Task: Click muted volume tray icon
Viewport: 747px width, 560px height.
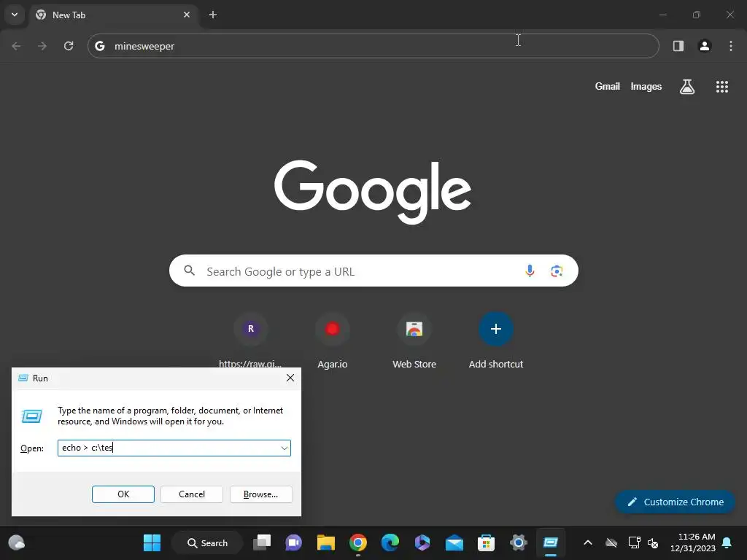Action: pos(653,542)
